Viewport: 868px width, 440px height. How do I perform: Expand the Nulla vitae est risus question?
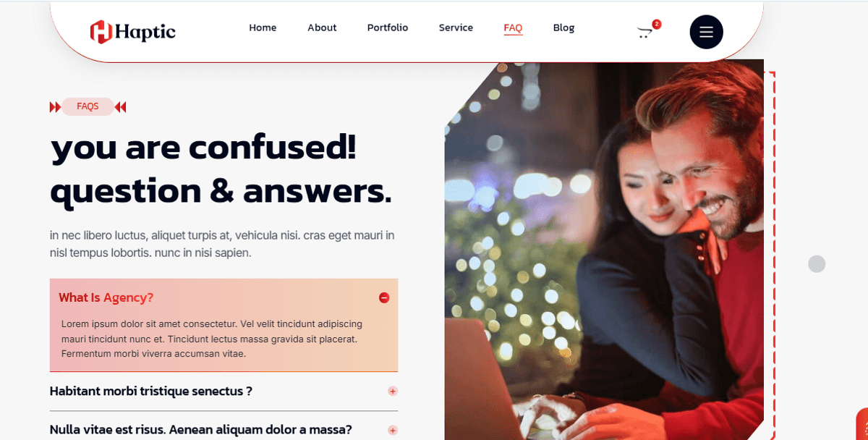pyautogui.click(x=200, y=430)
